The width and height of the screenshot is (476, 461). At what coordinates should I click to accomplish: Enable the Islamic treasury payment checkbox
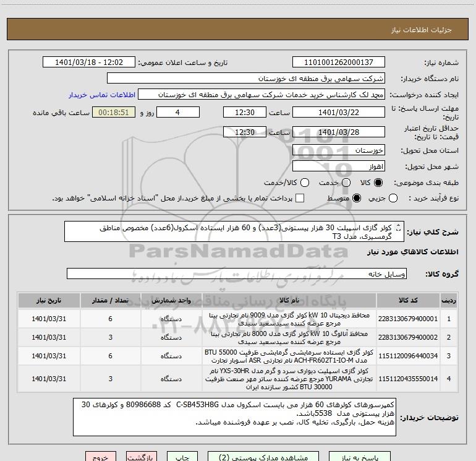tap(300, 198)
